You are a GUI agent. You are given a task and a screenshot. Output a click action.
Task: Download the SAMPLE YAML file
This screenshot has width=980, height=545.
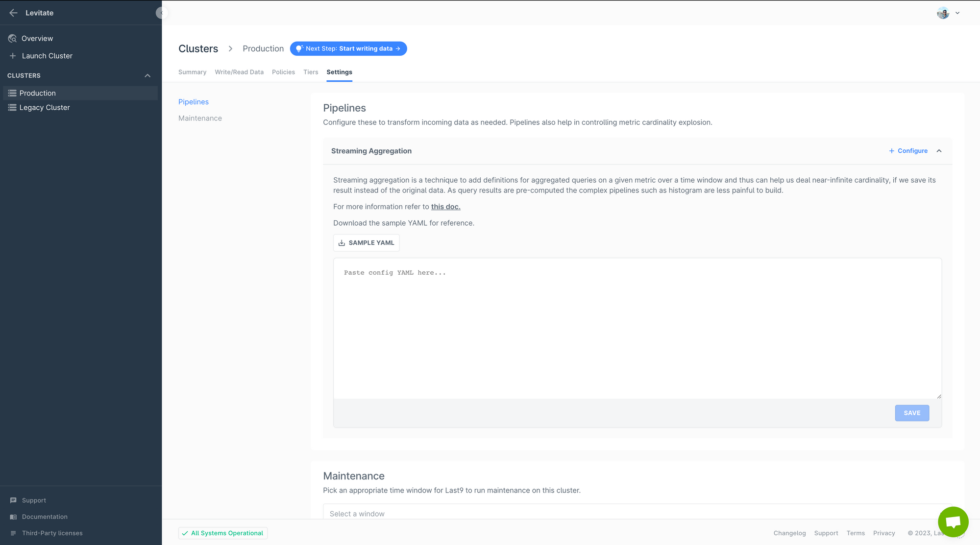point(367,243)
